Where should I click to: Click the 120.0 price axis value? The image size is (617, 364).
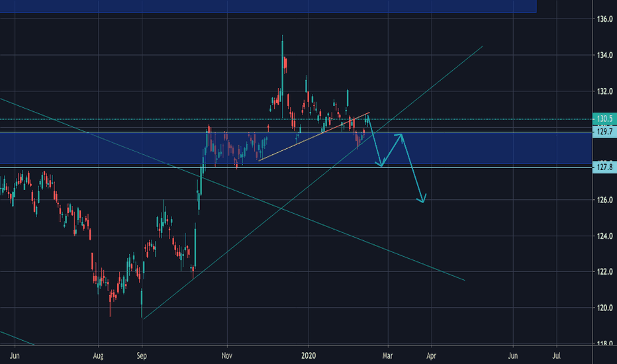click(605, 308)
